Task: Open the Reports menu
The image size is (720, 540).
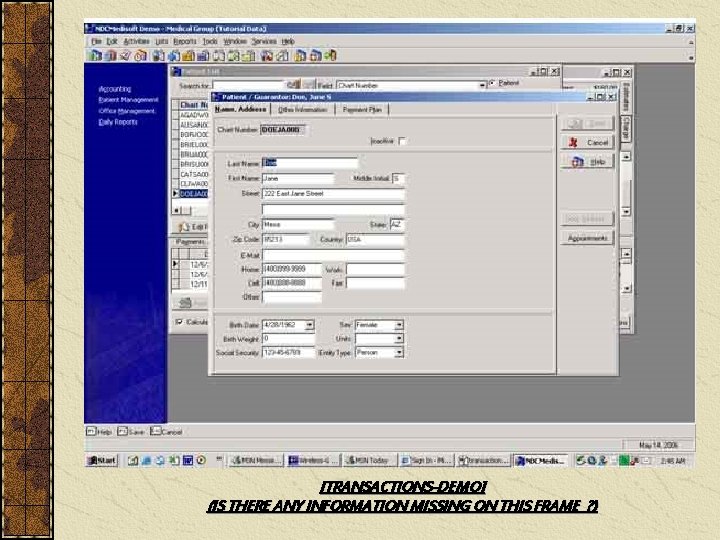Action: [x=185, y=41]
